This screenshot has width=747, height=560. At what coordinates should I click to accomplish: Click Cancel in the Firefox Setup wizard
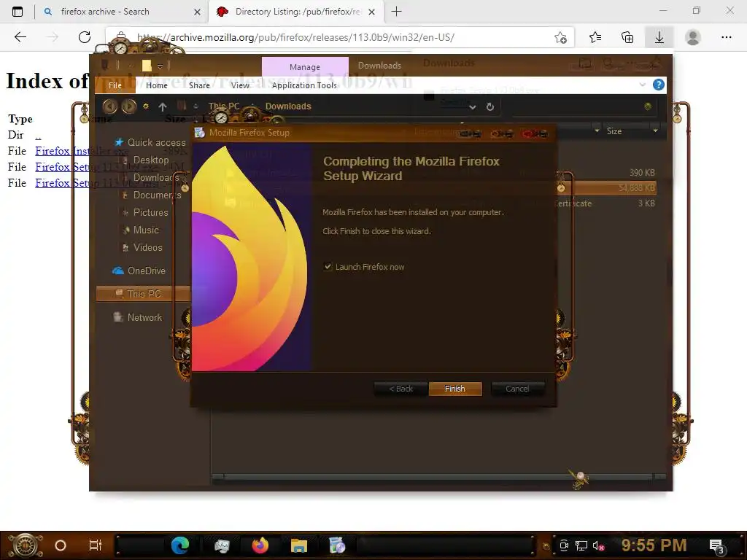517,389
